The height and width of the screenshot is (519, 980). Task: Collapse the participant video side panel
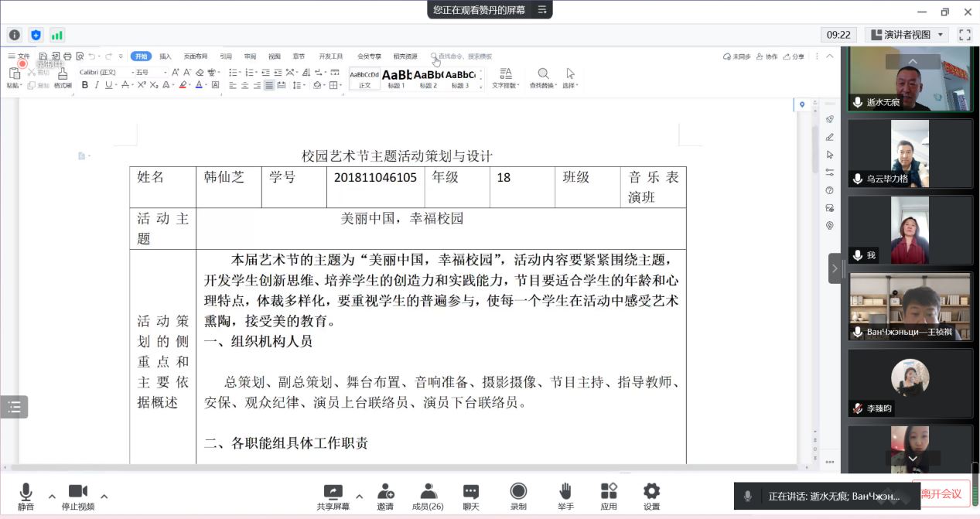point(835,268)
